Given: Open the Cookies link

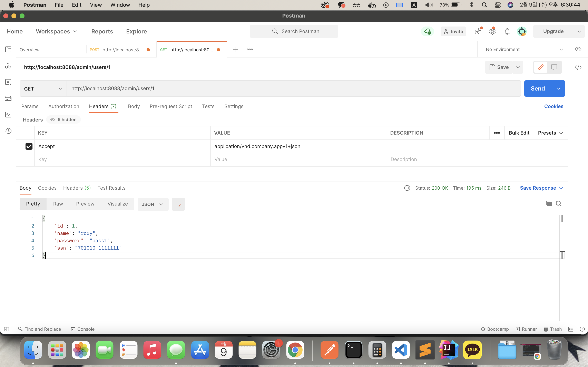Looking at the screenshot, I should click(x=553, y=106).
